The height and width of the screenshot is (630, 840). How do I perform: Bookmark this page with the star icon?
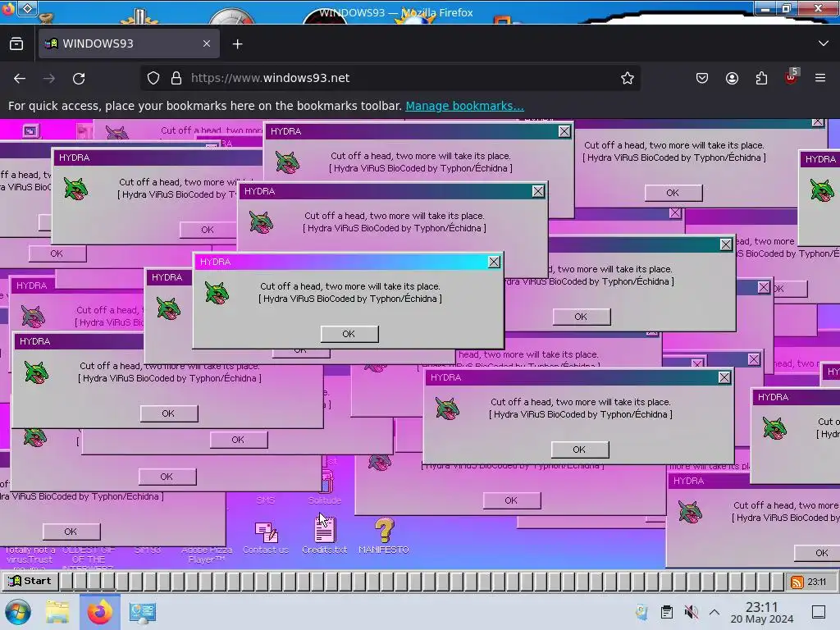point(628,78)
